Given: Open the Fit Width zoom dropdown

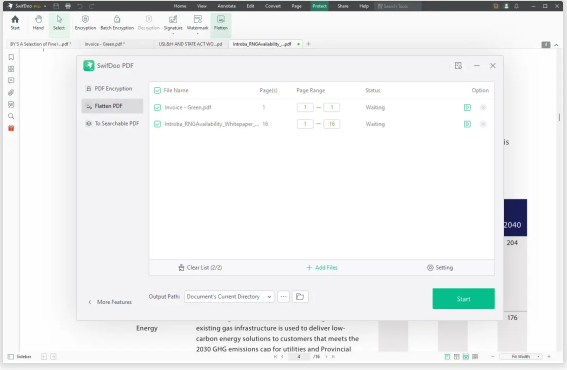Looking at the screenshot, I should pyautogui.click(x=521, y=357).
